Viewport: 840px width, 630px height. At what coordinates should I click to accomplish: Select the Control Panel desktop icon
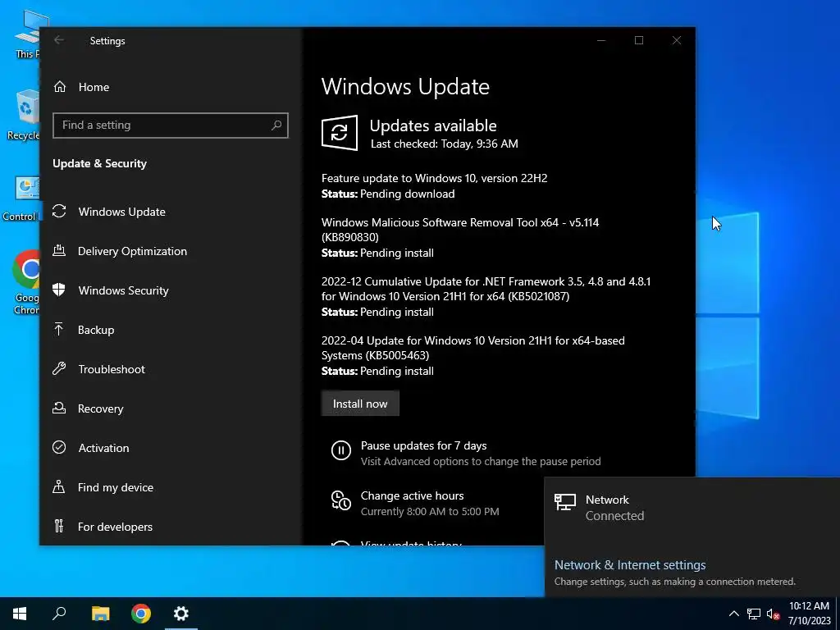point(21,199)
